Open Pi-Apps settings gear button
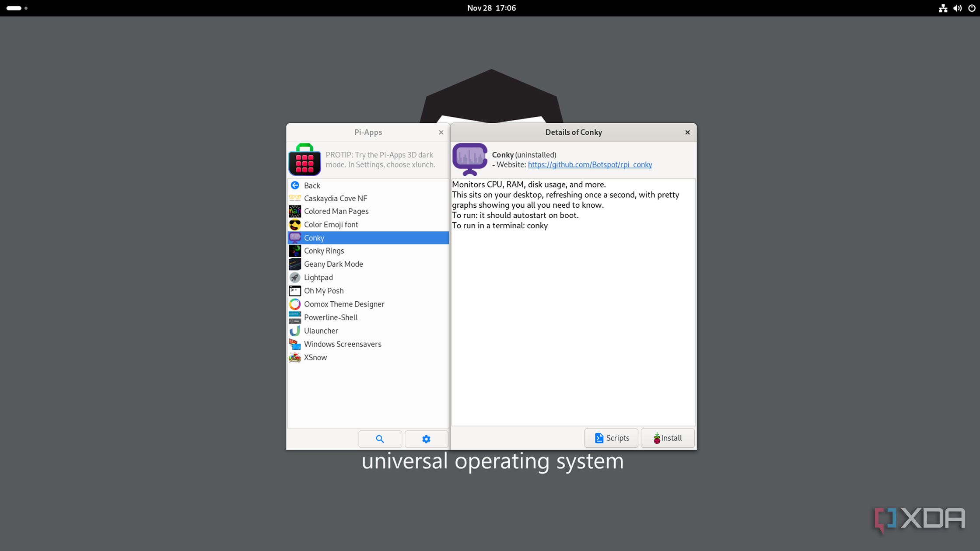Image resolution: width=980 pixels, height=551 pixels. pos(426,439)
